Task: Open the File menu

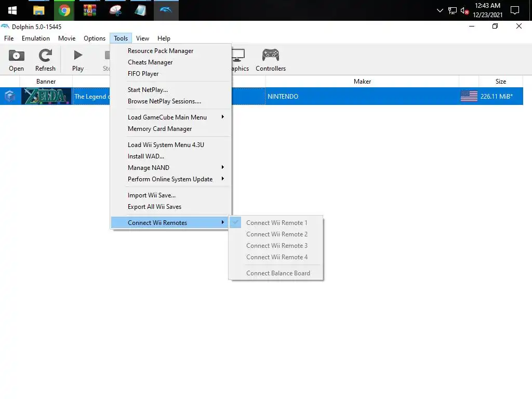Action: pyautogui.click(x=9, y=38)
